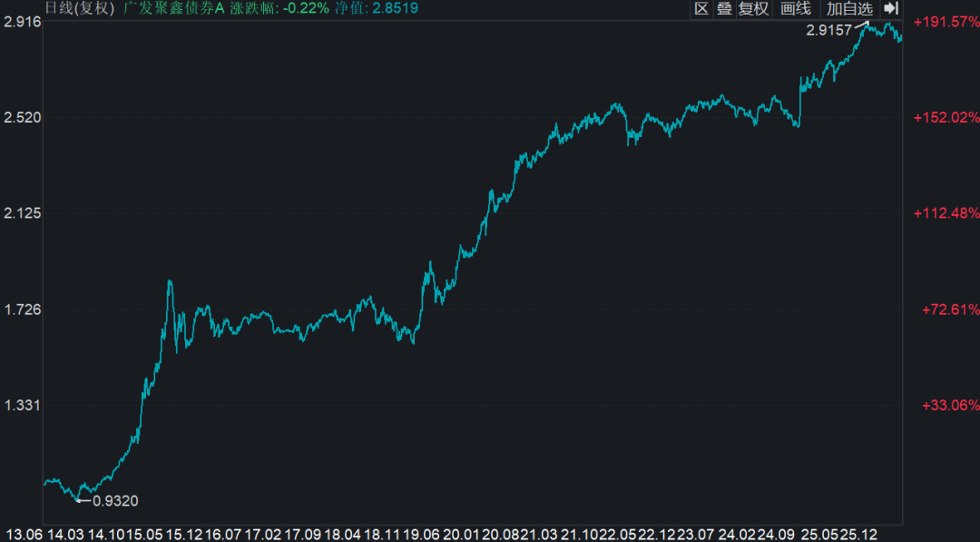Activate the 画线 drawing tool

coord(796,9)
